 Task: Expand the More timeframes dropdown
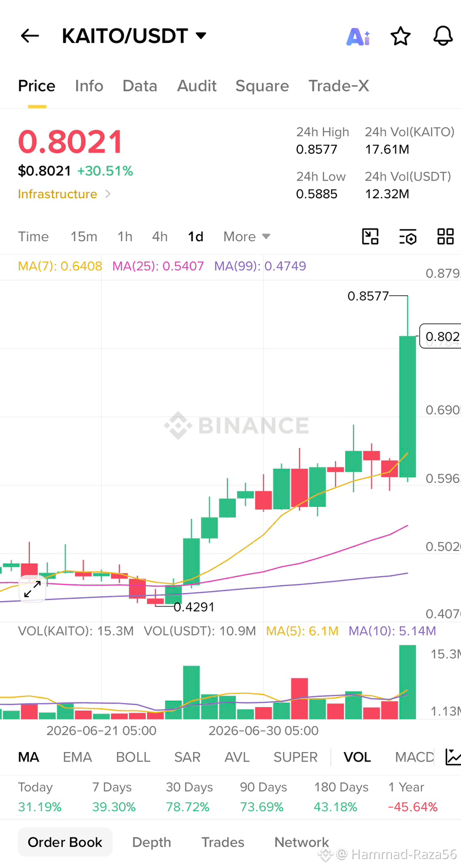(247, 237)
